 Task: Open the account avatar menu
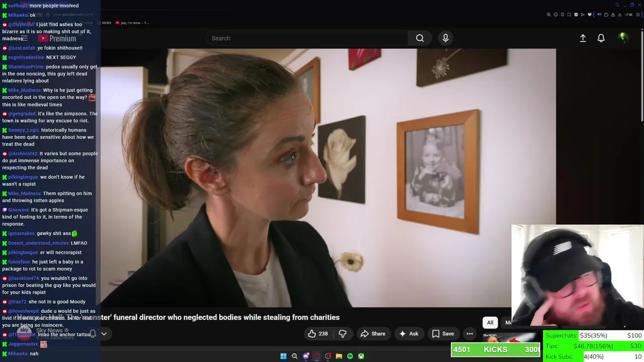point(623,38)
